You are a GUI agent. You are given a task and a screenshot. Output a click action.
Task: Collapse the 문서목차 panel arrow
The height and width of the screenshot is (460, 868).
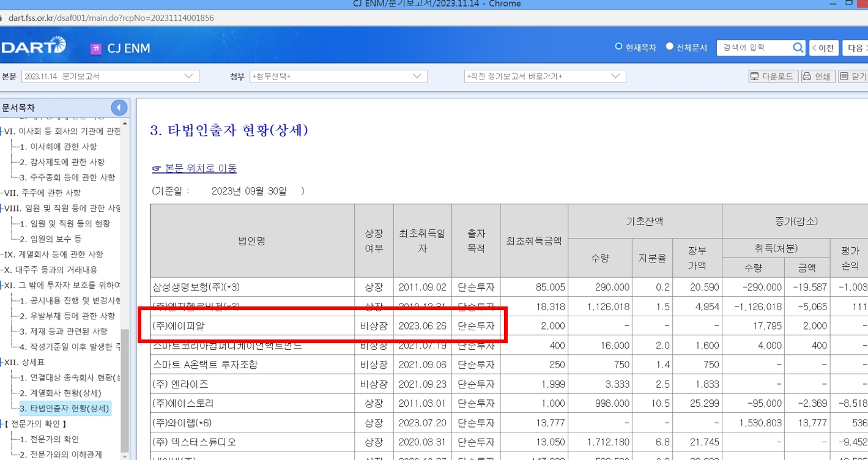119,108
